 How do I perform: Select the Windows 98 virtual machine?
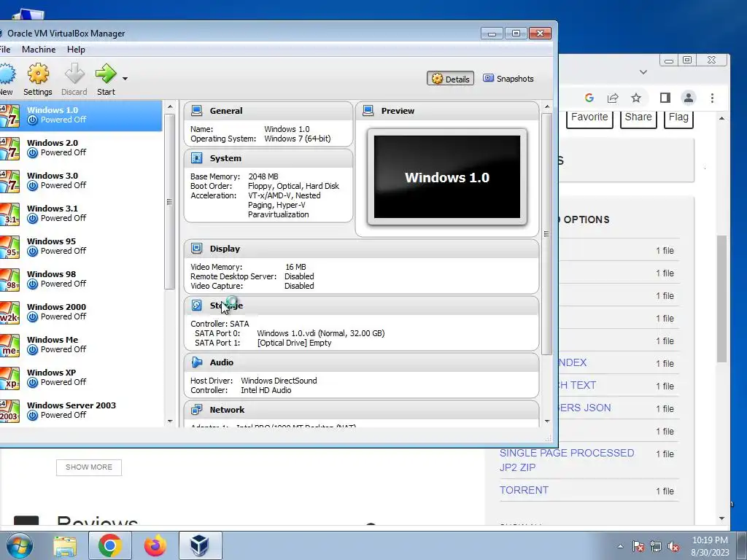(81, 279)
